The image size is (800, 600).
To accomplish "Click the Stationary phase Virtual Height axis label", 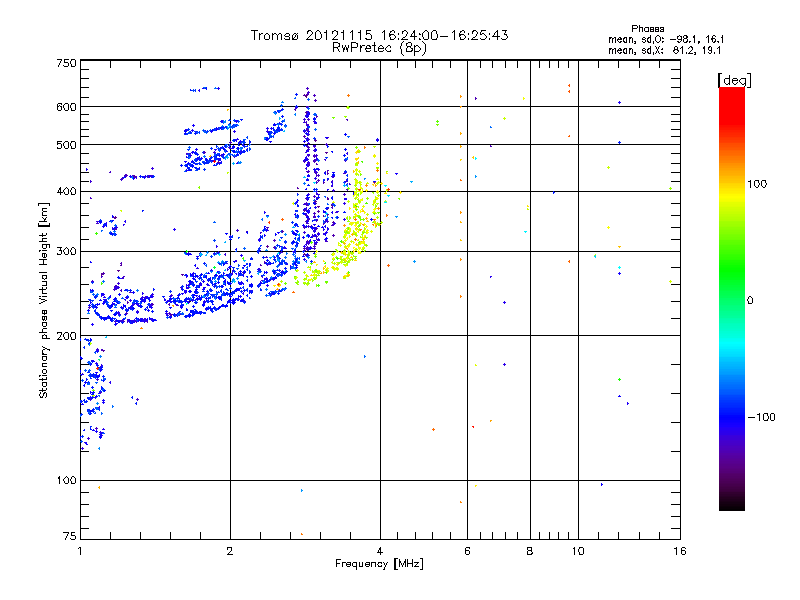I will (x=44, y=300).
